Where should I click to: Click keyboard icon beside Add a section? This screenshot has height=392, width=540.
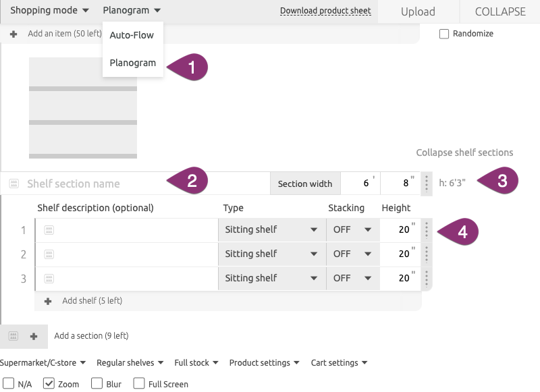pos(13,336)
